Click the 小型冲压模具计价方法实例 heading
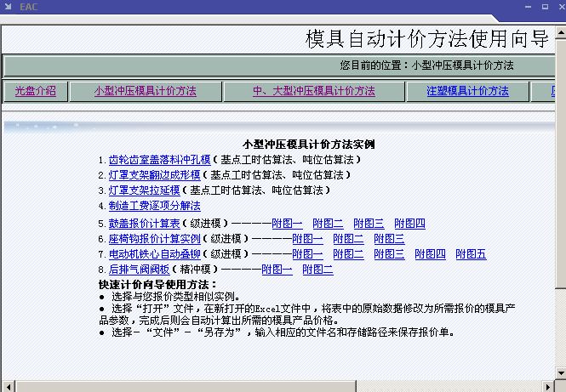 [309, 145]
